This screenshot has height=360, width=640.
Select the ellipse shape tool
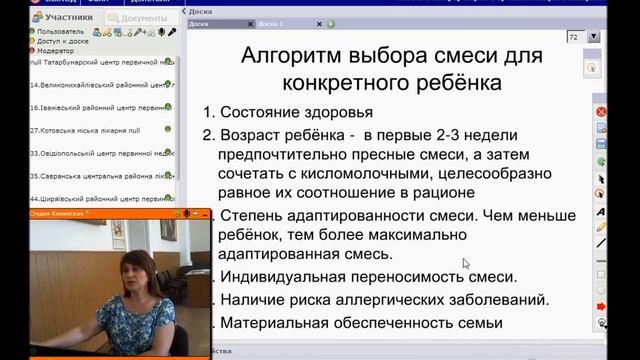(601, 291)
